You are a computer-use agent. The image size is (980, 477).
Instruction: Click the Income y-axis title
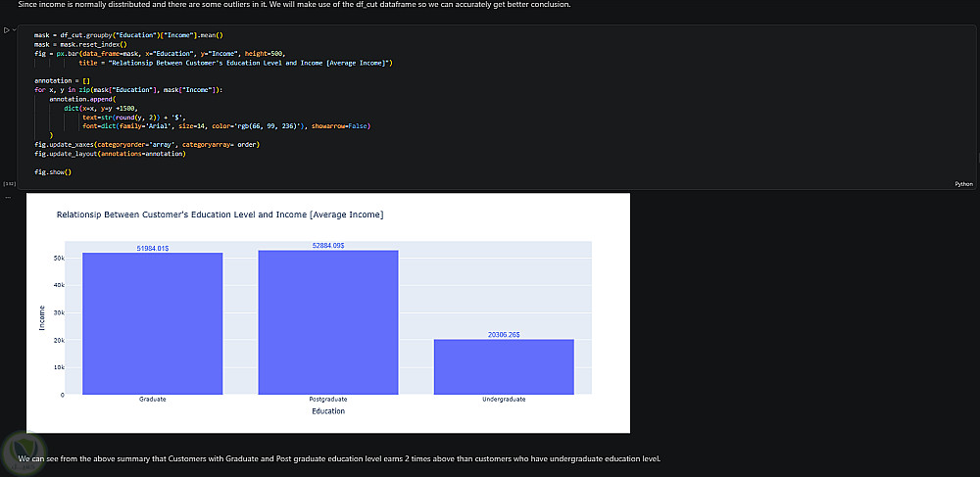coord(42,317)
